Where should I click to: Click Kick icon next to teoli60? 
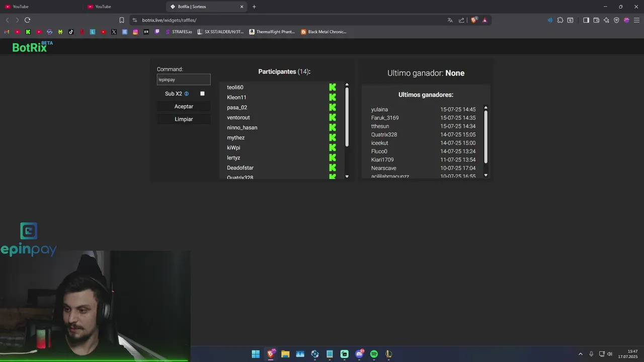(x=332, y=87)
